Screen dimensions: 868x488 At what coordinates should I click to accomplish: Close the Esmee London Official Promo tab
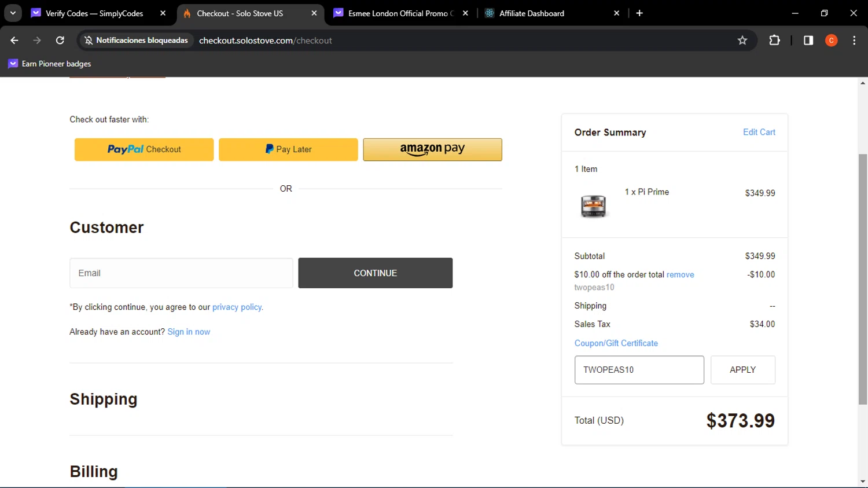465,13
